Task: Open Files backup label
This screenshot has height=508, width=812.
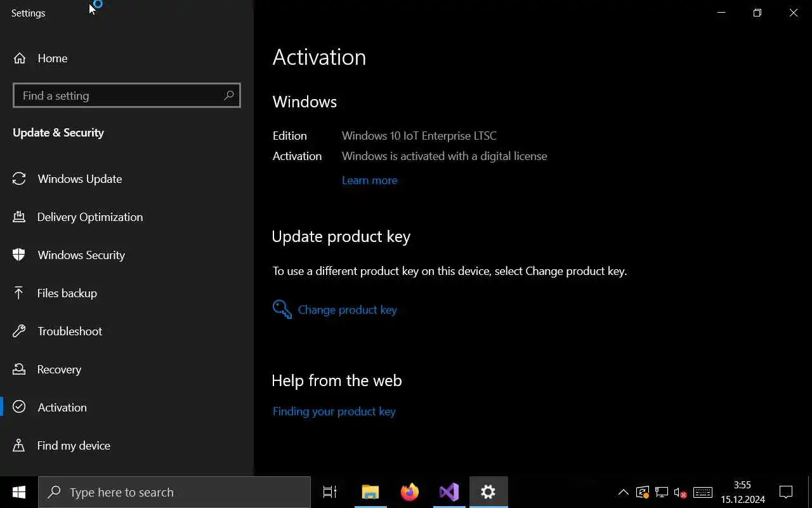Action: (x=67, y=293)
